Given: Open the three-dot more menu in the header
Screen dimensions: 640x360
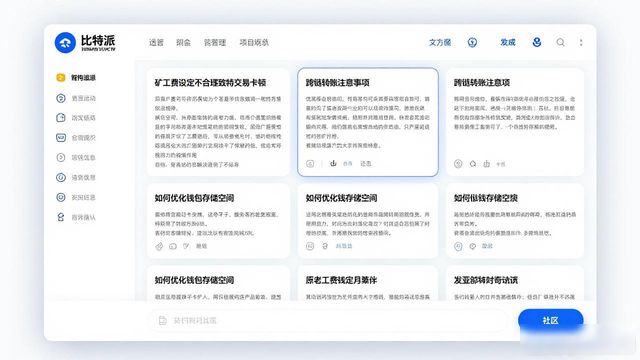Looking at the screenshot, I should (581, 42).
